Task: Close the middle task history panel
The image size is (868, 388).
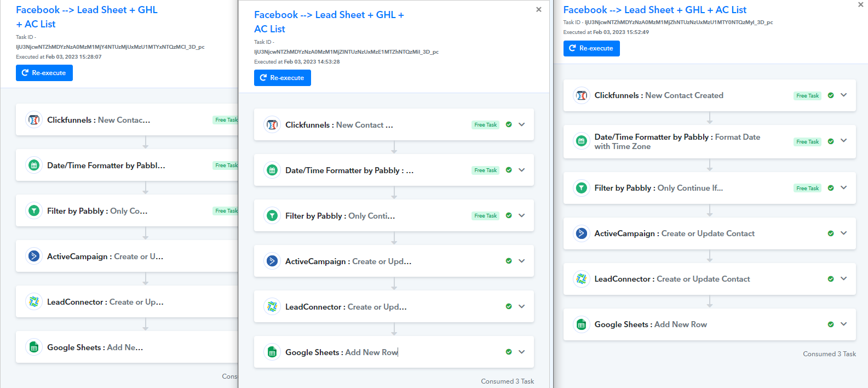Action: click(x=539, y=9)
